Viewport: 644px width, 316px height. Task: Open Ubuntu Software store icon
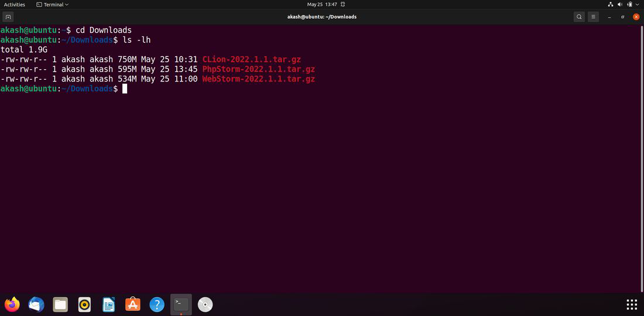pos(133,304)
